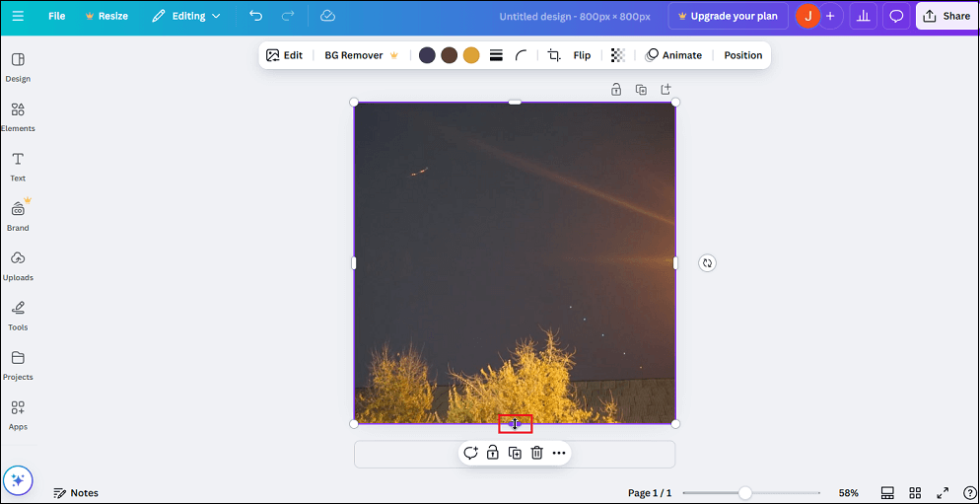Open the comments speech bubble icon
Screen dimensions: 980x504
coord(896,16)
